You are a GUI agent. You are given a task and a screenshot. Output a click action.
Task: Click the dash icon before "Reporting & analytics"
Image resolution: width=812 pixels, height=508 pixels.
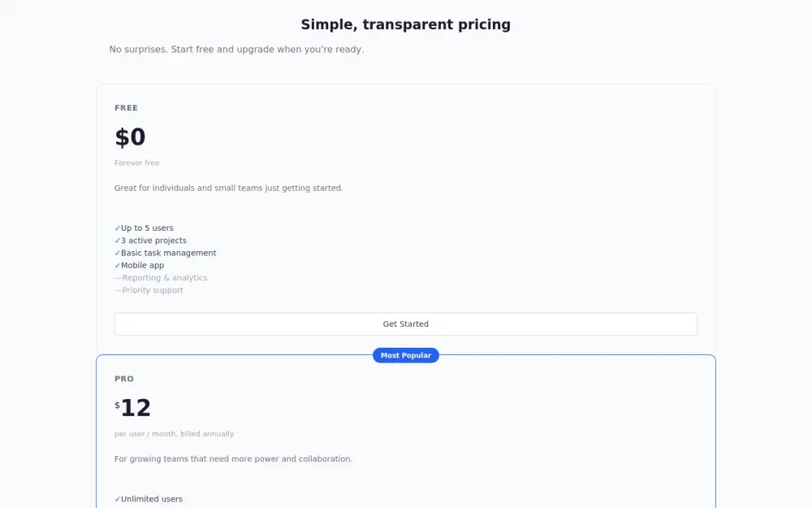pyautogui.click(x=118, y=277)
